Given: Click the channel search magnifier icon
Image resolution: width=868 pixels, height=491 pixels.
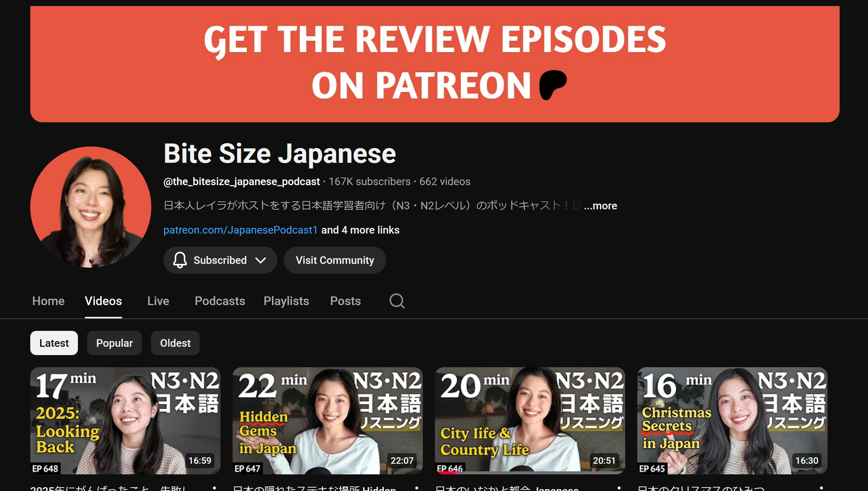Looking at the screenshot, I should [397, 301].
